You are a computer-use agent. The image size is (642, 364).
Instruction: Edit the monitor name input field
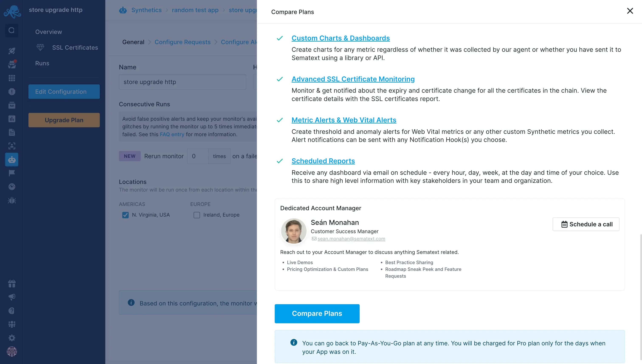click(182, 81)
